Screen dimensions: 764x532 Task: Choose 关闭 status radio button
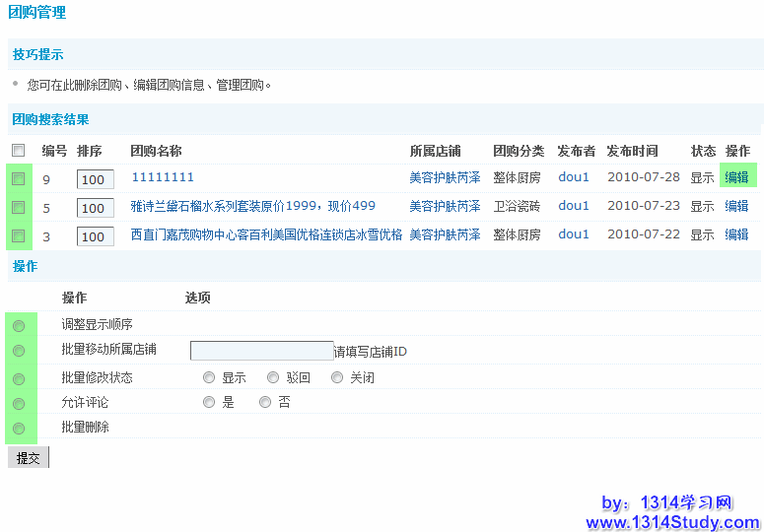[x=337, y=377]
